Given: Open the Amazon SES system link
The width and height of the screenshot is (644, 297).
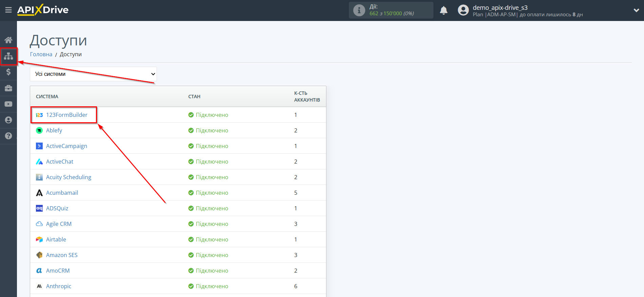Looking at the screenshot, I should [x=62, y=255].
